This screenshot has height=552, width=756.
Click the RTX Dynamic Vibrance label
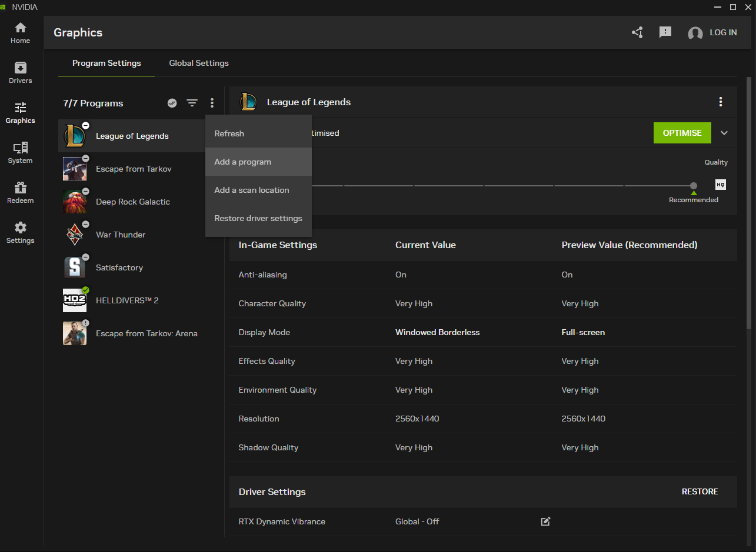[282, 521]
